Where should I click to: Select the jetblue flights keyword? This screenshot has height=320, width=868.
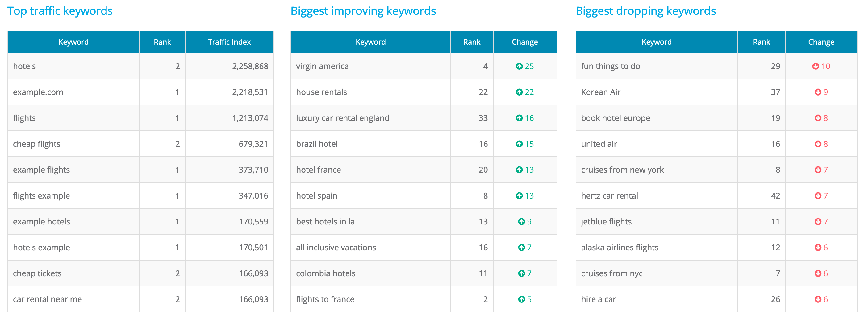(x=606, y=222)
